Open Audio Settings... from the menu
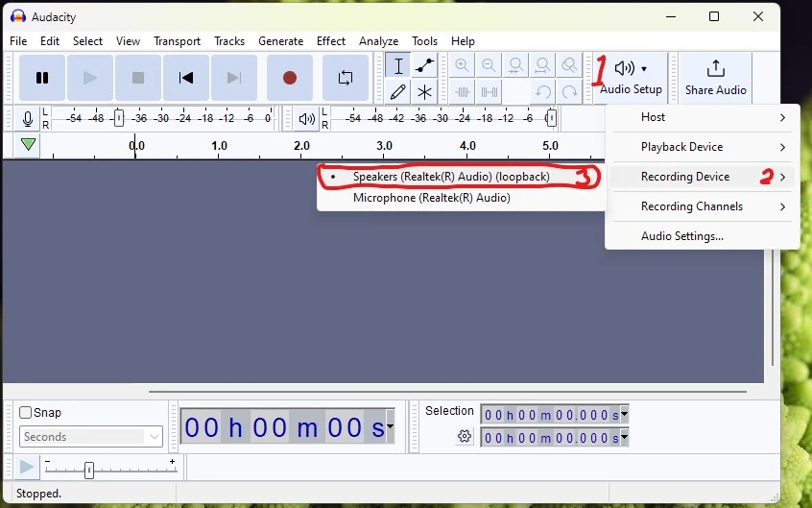 point(703,236)
